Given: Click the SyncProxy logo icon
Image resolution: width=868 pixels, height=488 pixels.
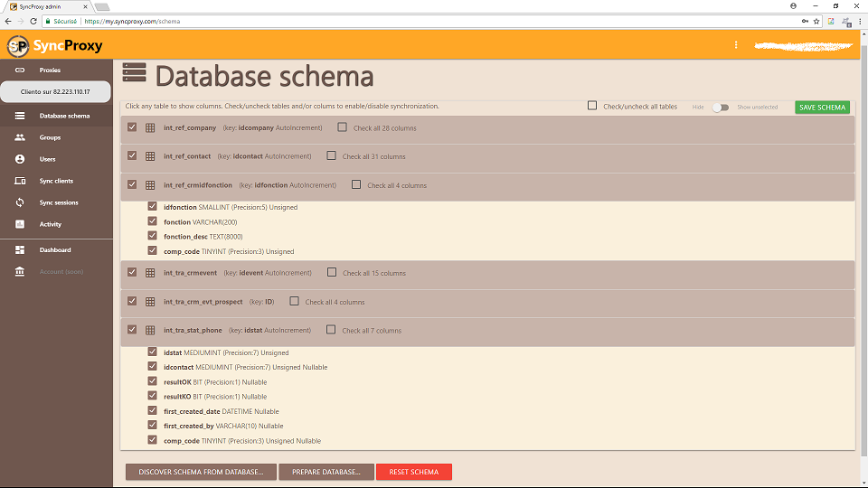Looking at the screenshot, I should click(x=18, y=45).
